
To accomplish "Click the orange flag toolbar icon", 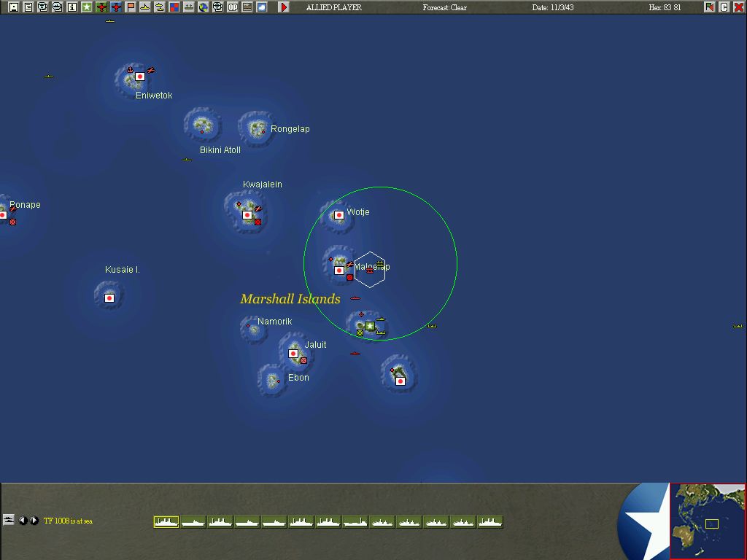I will click(x=131, y=7).
